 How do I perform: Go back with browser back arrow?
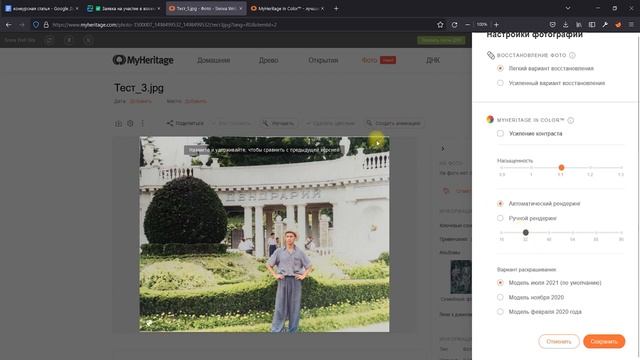pyautogui.click(x=9, y=25)
